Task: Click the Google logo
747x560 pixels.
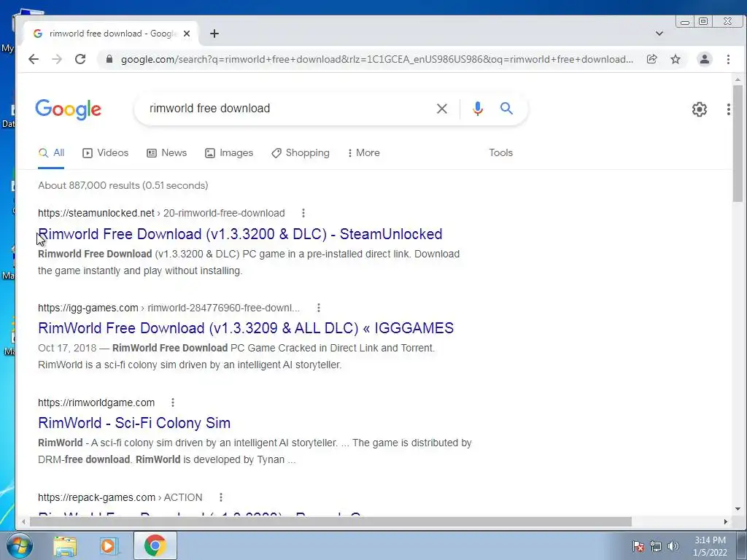Action: click(68, 109)
